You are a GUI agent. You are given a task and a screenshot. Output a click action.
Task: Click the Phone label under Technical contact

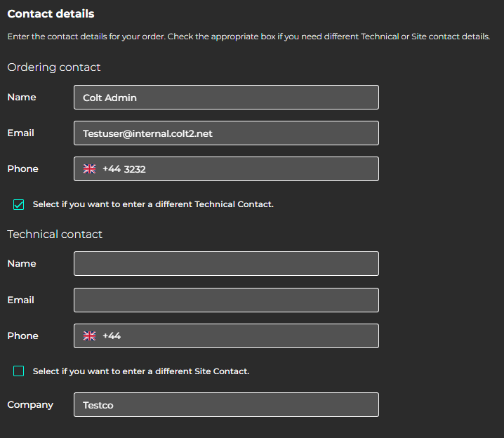click(23, 336)
